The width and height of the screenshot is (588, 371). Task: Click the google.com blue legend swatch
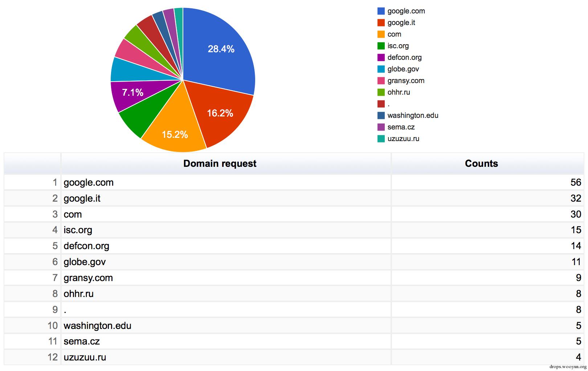coord(381,11)
